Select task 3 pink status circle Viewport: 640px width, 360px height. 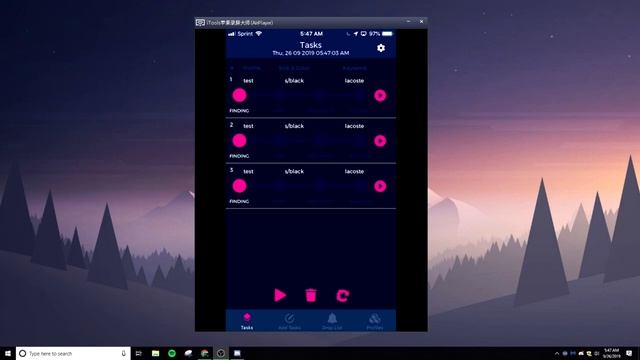click(x=240, y=186)
